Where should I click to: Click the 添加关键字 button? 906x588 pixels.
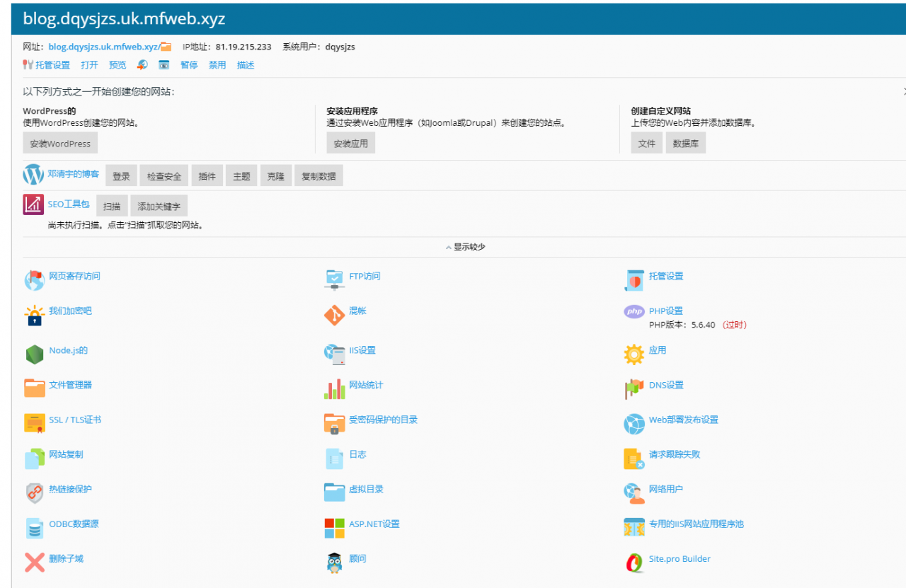pos(159,207)
